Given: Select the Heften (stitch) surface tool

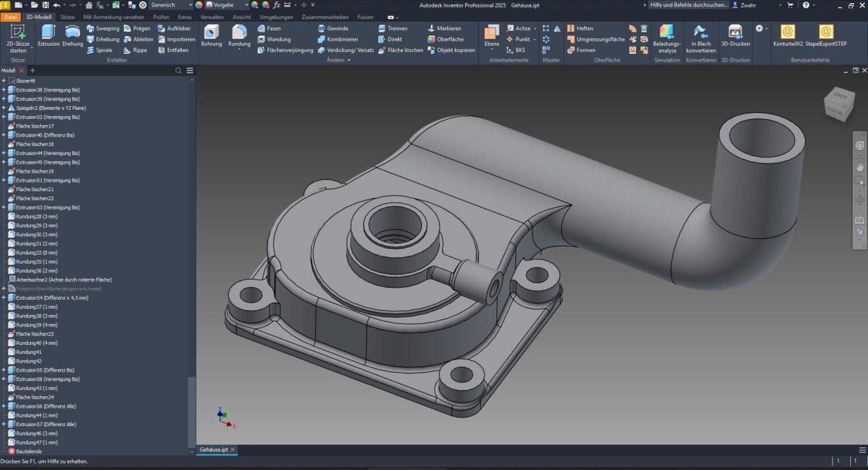Looking at the screenshot, I should [580, 29].
